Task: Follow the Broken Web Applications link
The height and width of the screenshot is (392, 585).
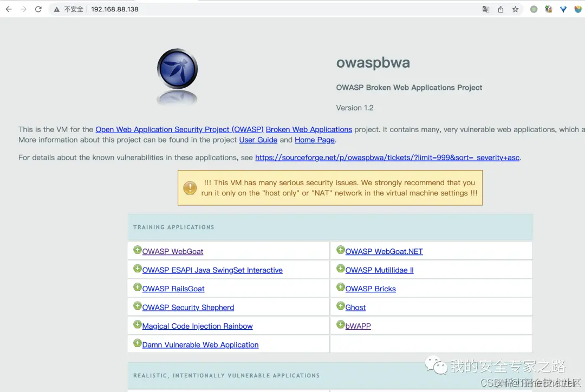Action: point(309,129)
